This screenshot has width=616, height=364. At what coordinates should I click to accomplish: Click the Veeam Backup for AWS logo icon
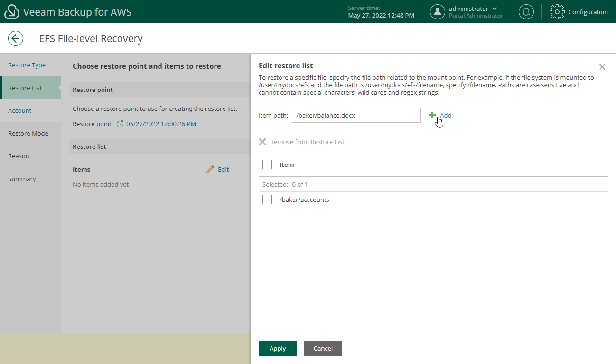click(11, 11)
